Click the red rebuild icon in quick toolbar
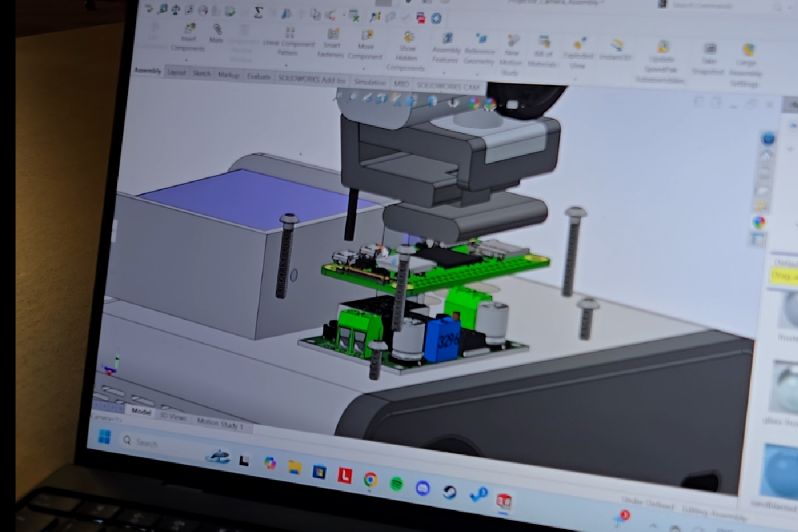798x532 pixels. (421, 18)
